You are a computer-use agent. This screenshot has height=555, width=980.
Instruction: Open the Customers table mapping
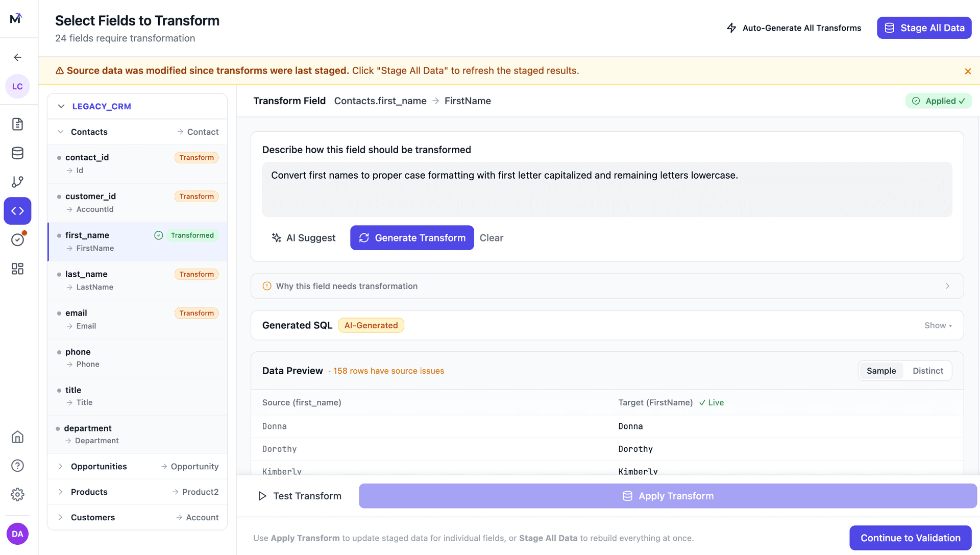(x=93, y=517)
